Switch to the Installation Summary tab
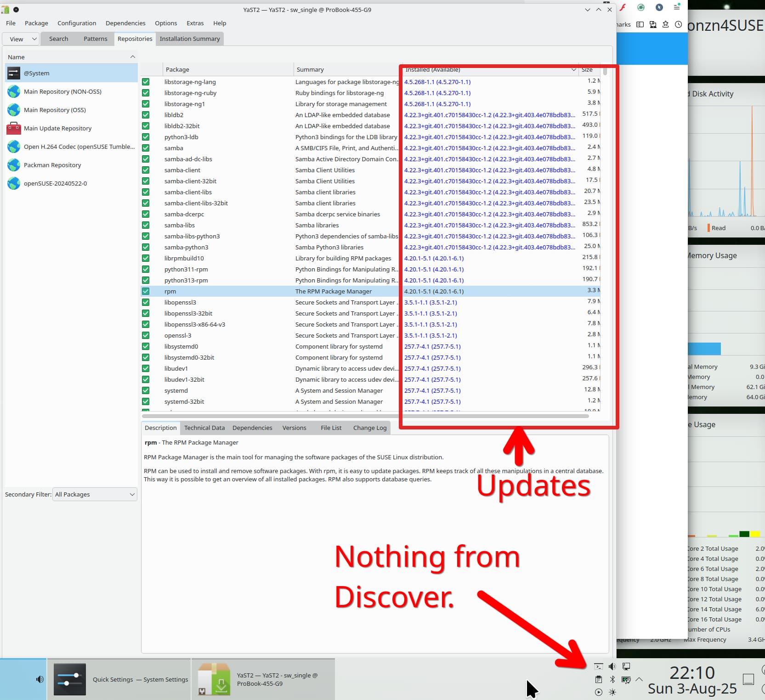The image size is (765, 700). click(190, 39)
